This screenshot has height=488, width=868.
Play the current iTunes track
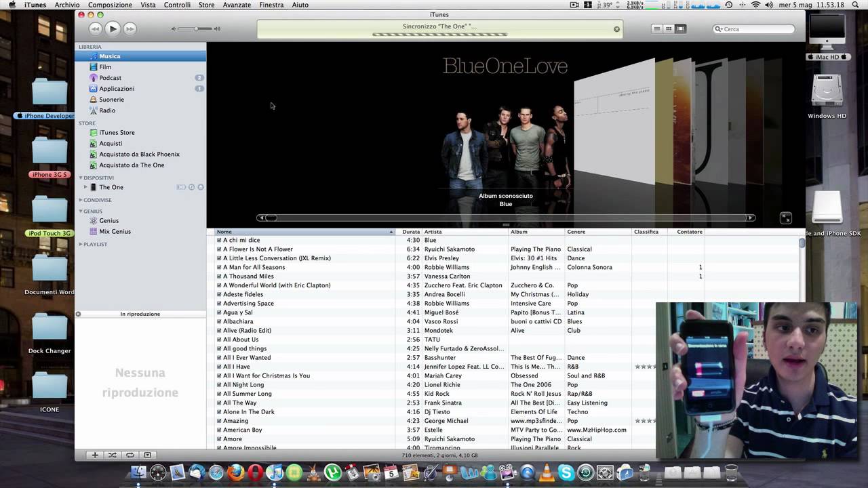(x=113, y=28)
